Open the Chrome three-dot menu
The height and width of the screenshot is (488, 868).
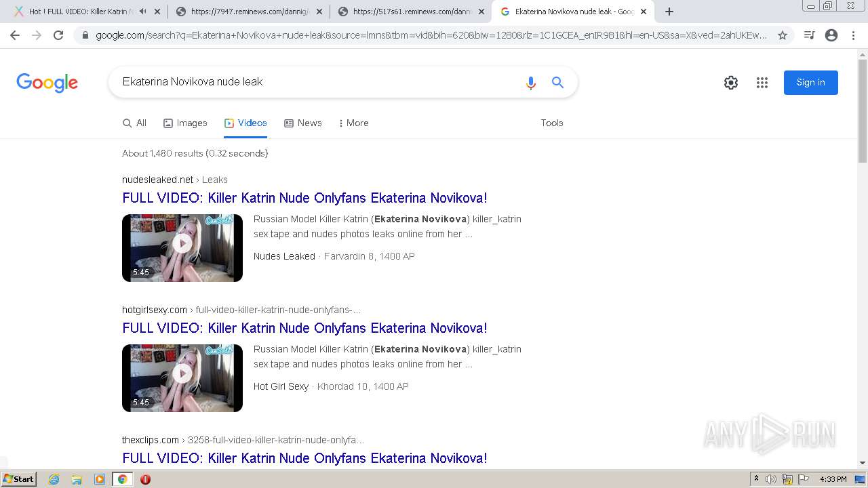coord(853,35)
